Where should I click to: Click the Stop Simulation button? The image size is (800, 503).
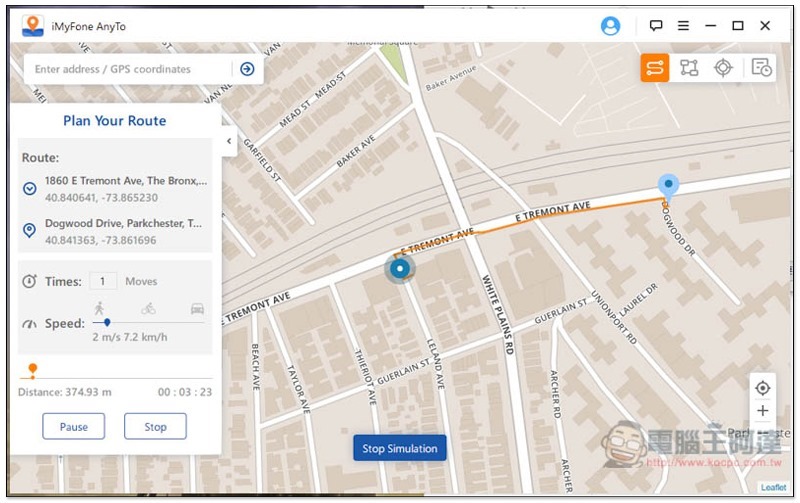399,448
